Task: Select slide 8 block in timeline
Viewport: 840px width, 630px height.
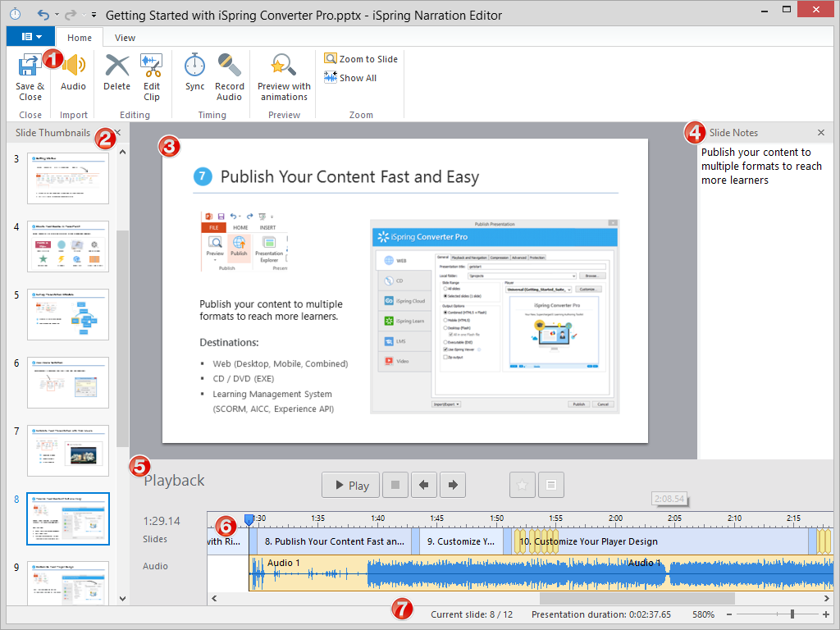Action: coord(335,541)
